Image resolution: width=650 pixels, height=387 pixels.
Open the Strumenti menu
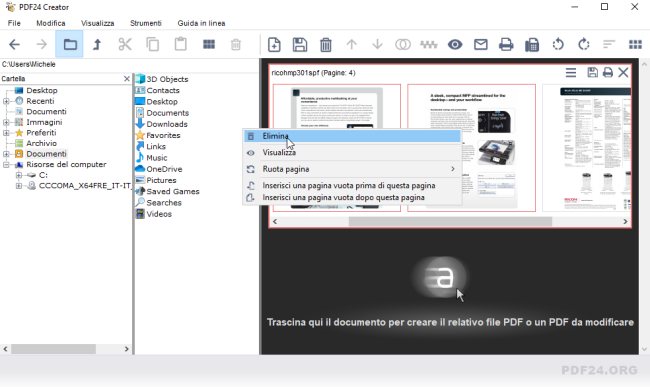[x=146, y=23]
